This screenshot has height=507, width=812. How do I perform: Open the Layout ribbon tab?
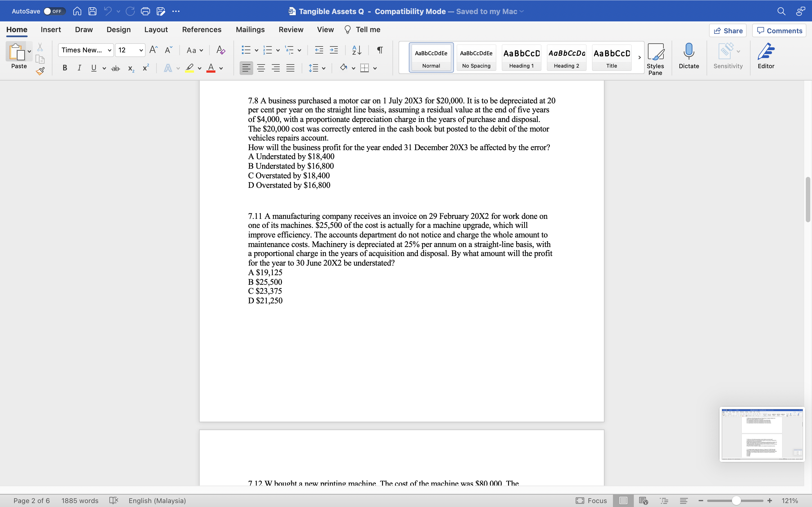[x=156, y=30]
